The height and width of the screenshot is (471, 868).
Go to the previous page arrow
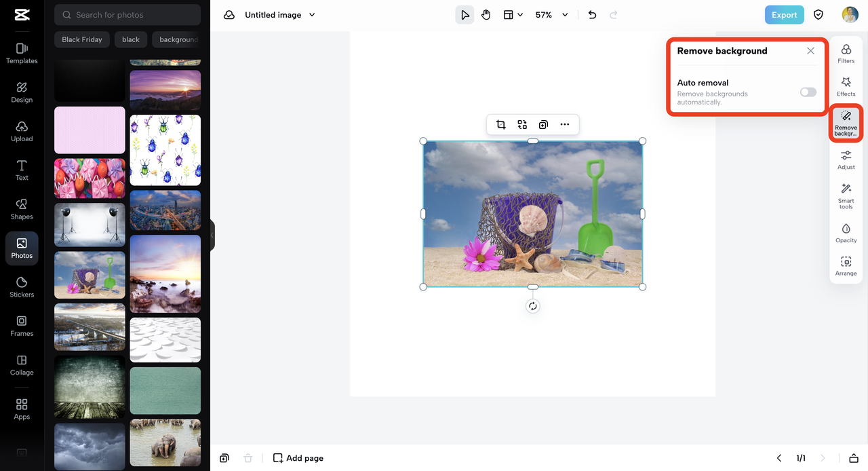click(x=779, y=458)
